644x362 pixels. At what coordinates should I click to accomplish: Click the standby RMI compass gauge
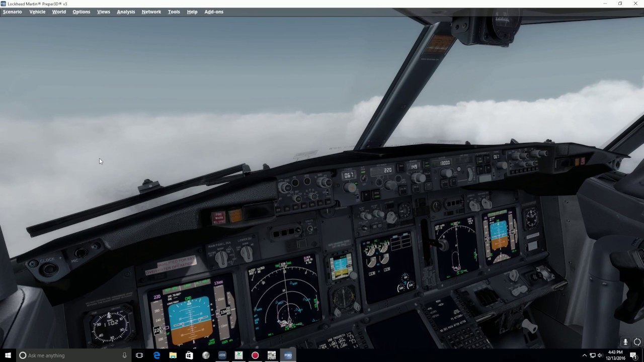(x=343, y=298)
